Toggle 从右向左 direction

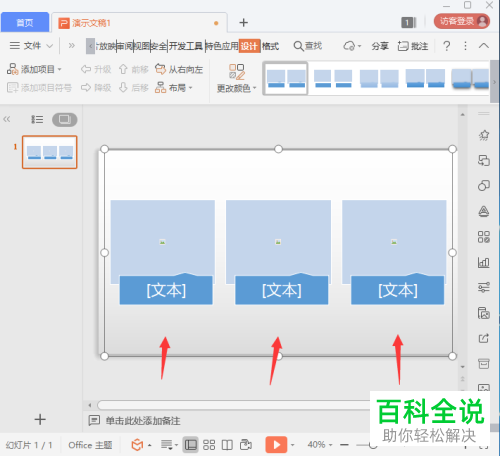[179, 69]
